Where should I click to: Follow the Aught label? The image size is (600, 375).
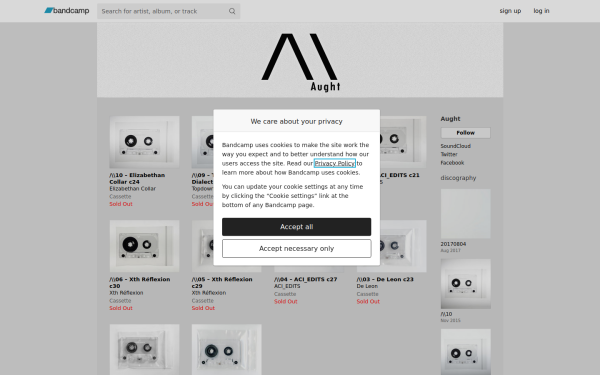465,133
